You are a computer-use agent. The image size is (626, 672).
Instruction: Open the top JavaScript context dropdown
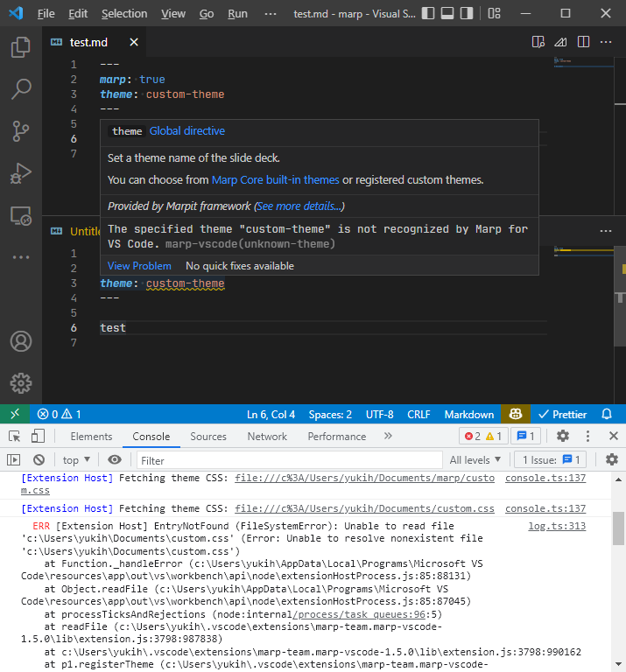click(76, 460)
